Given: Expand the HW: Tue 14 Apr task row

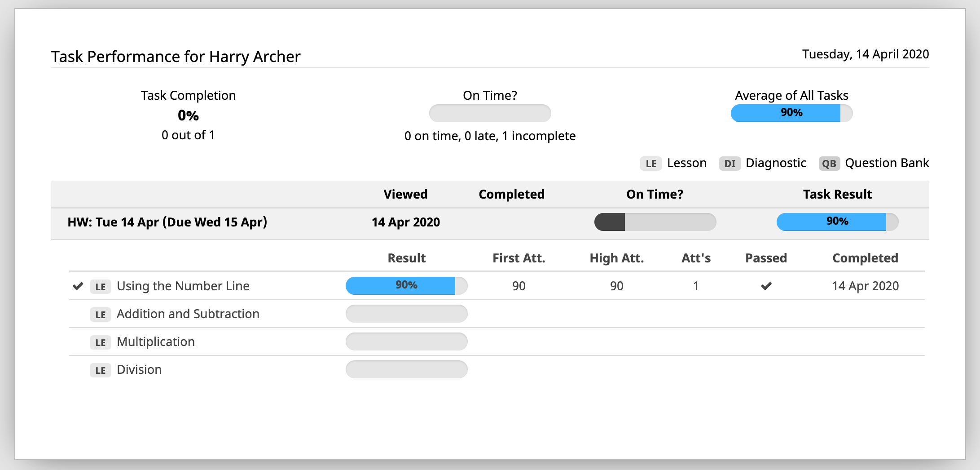Looking at the screenshot, I should point(167,222).
